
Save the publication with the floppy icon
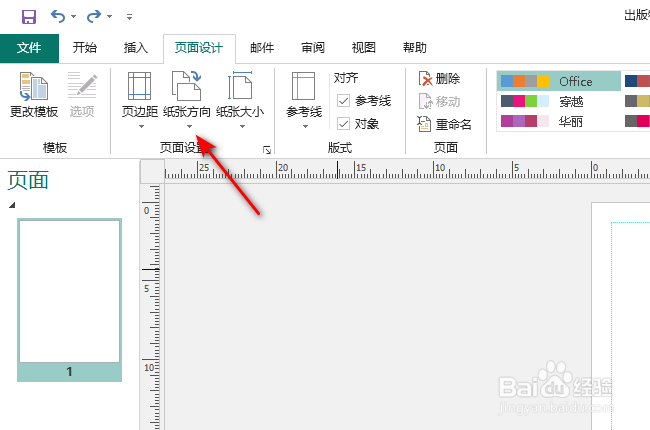[x=29, y=17]
